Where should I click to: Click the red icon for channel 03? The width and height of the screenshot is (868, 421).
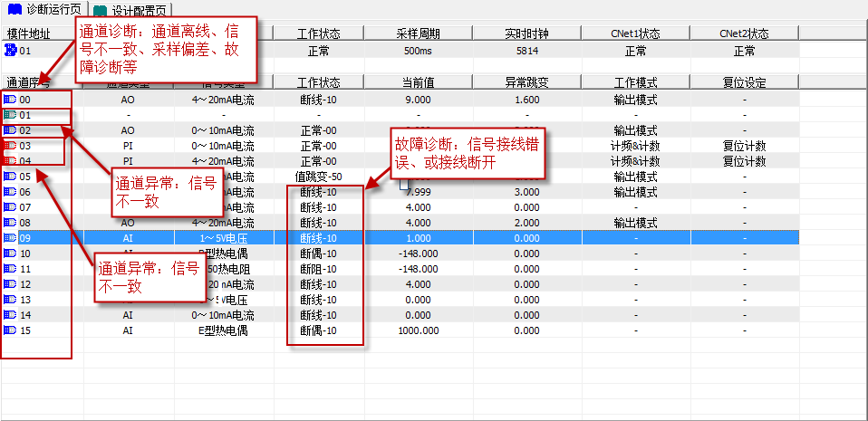click(x=11, y=146)
